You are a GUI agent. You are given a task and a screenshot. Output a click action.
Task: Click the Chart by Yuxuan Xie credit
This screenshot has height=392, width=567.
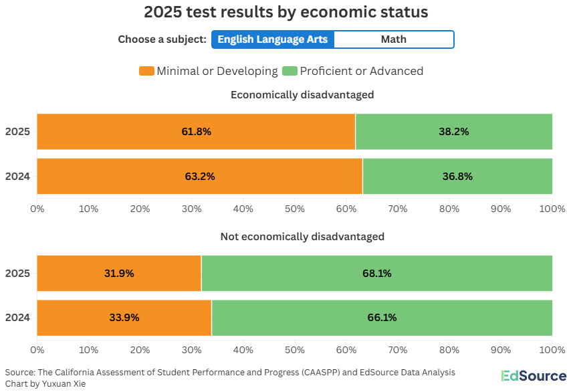click(45, 384)
